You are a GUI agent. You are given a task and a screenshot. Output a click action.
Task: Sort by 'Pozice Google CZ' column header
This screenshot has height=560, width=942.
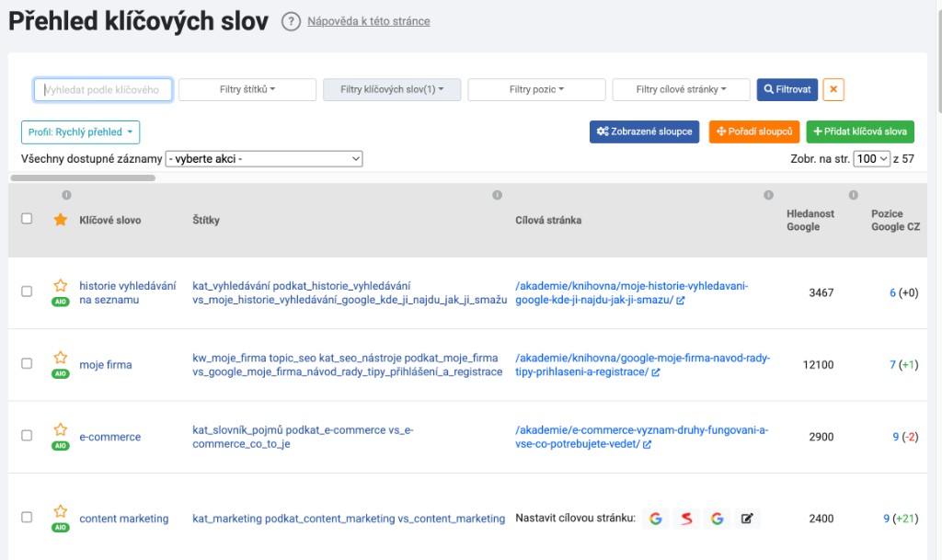(x=895, y=221)
